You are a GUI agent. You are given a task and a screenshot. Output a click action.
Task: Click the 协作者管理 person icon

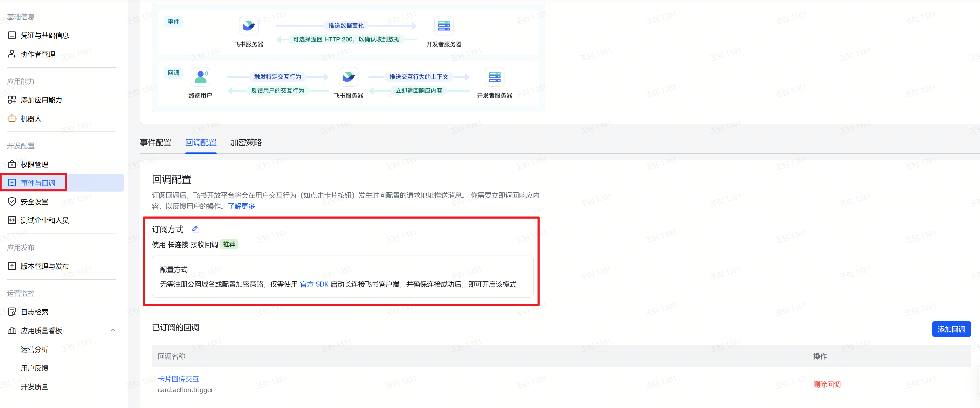(x=12, y=54)
